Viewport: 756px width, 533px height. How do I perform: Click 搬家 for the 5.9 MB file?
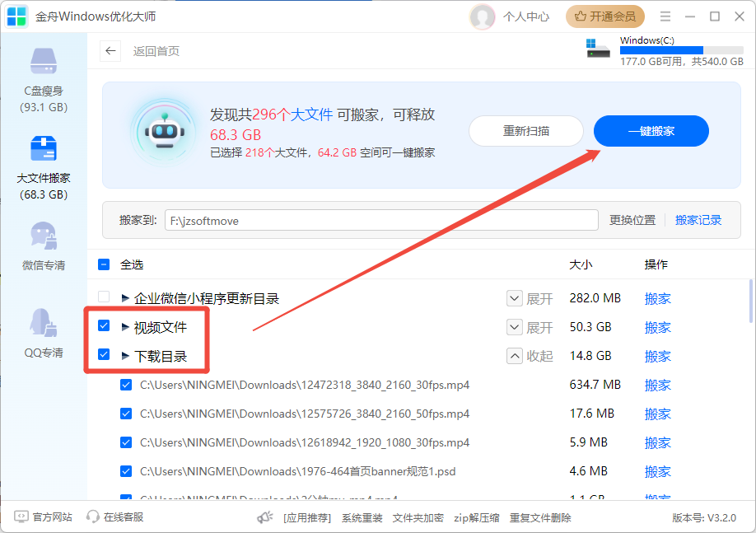pos(658,443)
